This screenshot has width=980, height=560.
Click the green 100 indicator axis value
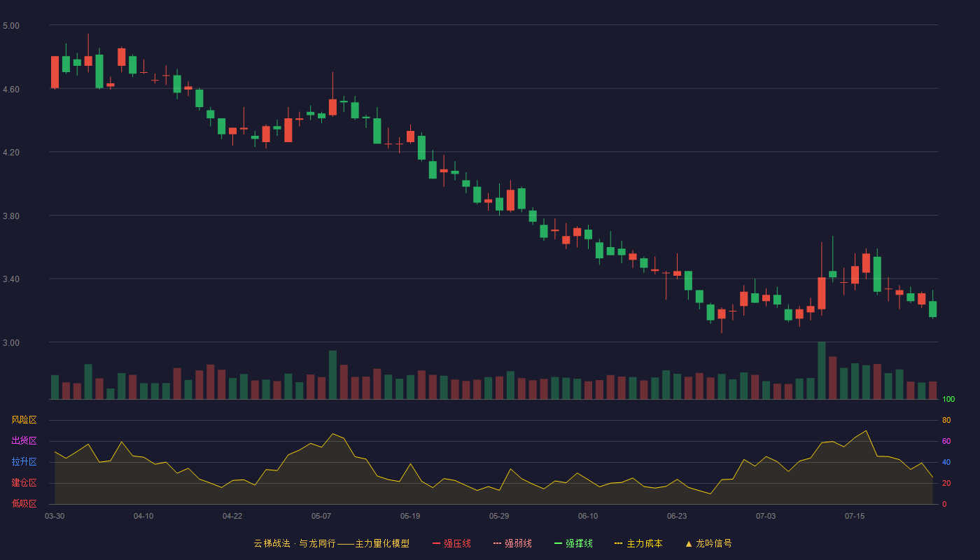pyautogui.click(x=948, y=400)
